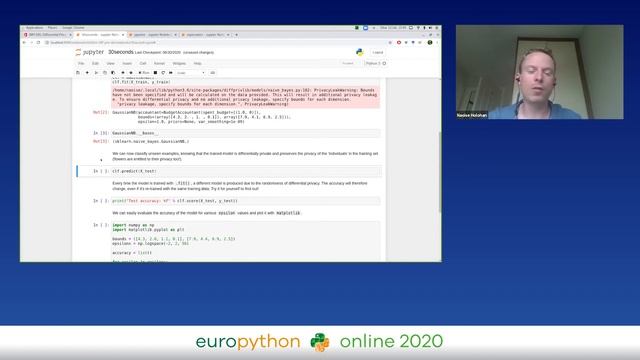Viewport: 640px width, 360px height.
Task: Open the File menu in Jupyter
Action: point(81,63)
